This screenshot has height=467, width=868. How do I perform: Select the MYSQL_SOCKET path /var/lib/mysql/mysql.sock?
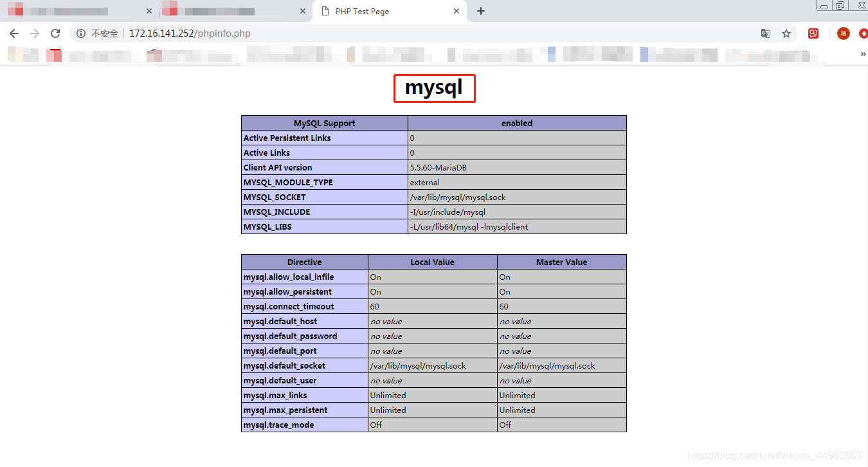pyautogui.click(x=458, y=197)
